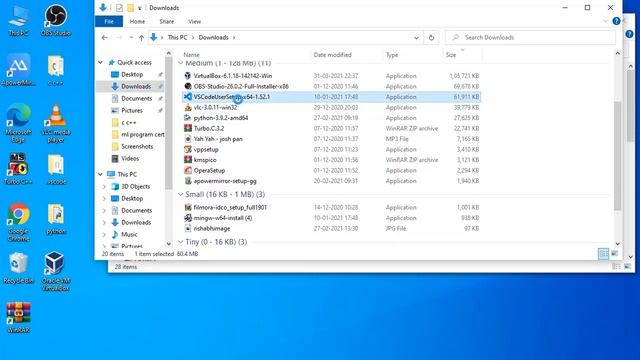
Task: Collapse the Tiny (0 - 16 KB) group
Action: [x=181, y=242]
